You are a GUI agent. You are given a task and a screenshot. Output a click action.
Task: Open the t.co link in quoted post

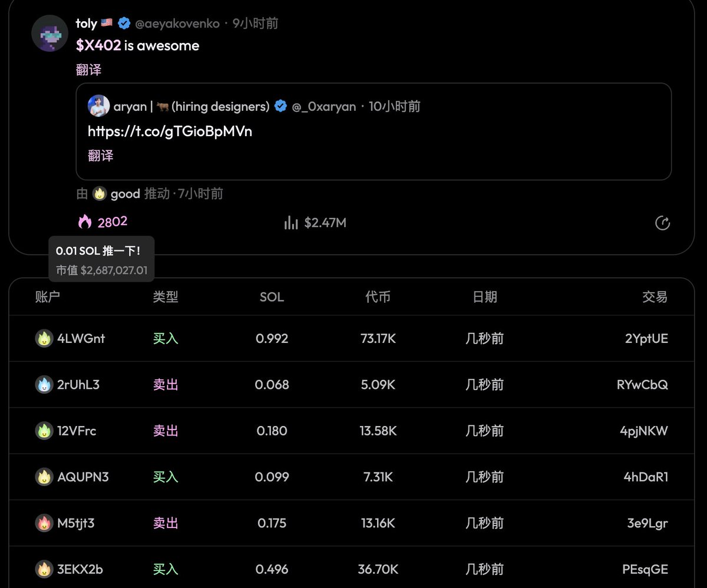pos(170,131)
